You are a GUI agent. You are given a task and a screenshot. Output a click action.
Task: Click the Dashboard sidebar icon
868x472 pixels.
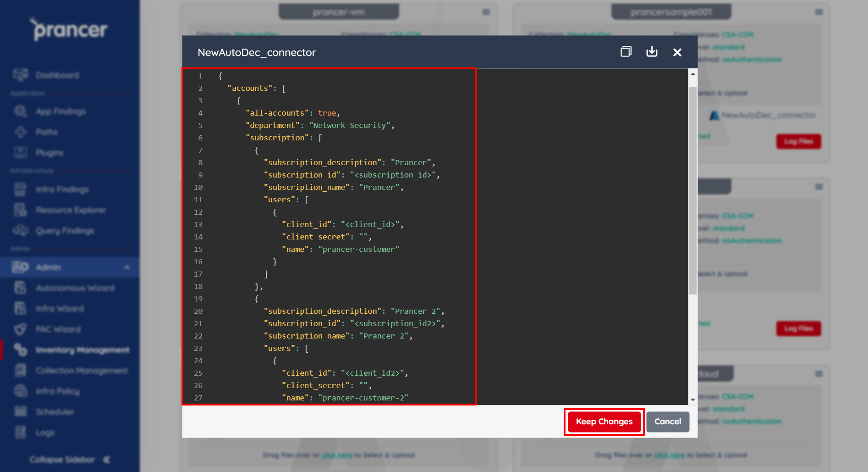point(21,74)
